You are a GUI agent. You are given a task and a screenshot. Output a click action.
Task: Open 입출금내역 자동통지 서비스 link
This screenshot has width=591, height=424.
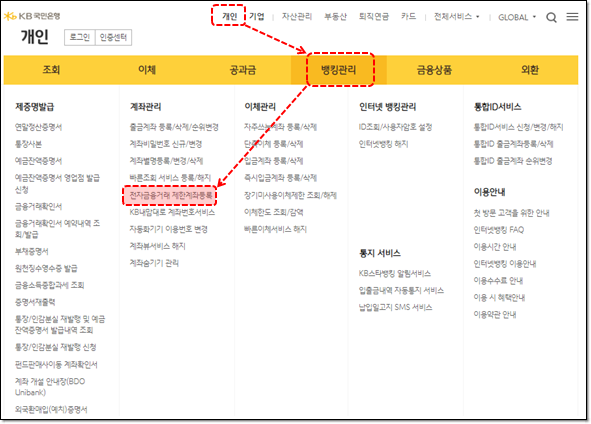[401, 290]
